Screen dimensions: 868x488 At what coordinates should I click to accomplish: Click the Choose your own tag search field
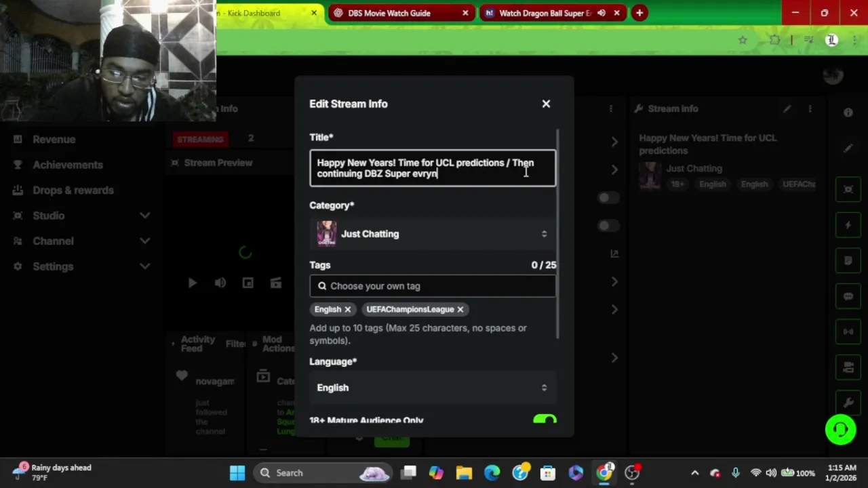pos(433,286)
